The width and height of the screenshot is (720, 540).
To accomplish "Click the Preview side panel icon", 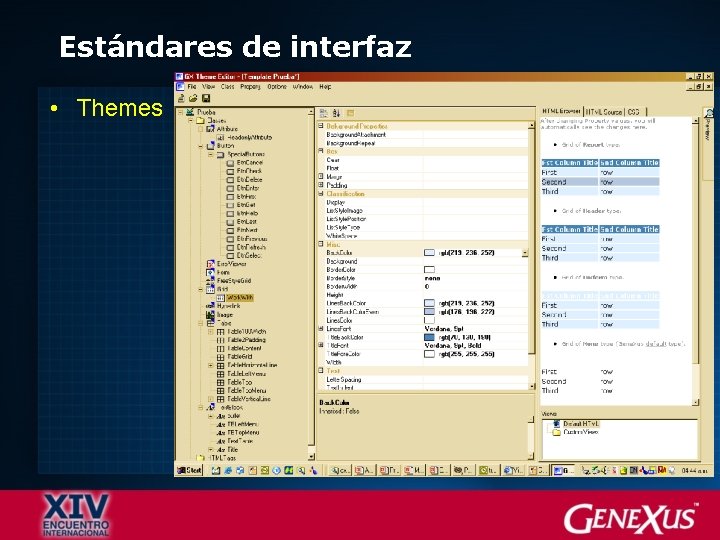I will (x=709, y=113).
